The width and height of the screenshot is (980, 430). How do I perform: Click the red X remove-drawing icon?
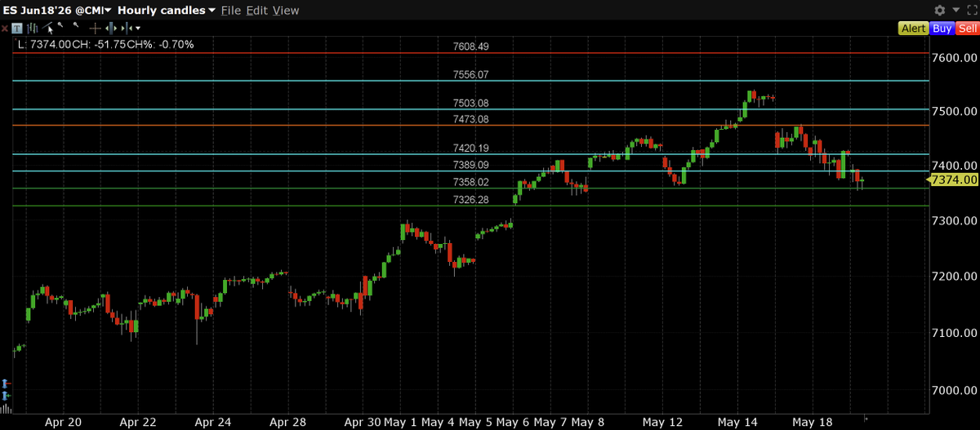coord(4,28)
